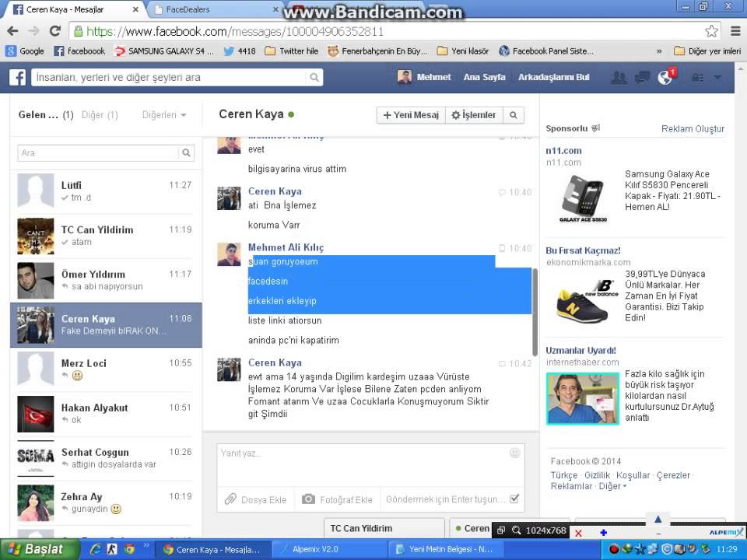Click the blue plus in the Alpemix toolbar
The height and width of the screenshot is (560, 747).
point(603,532)
